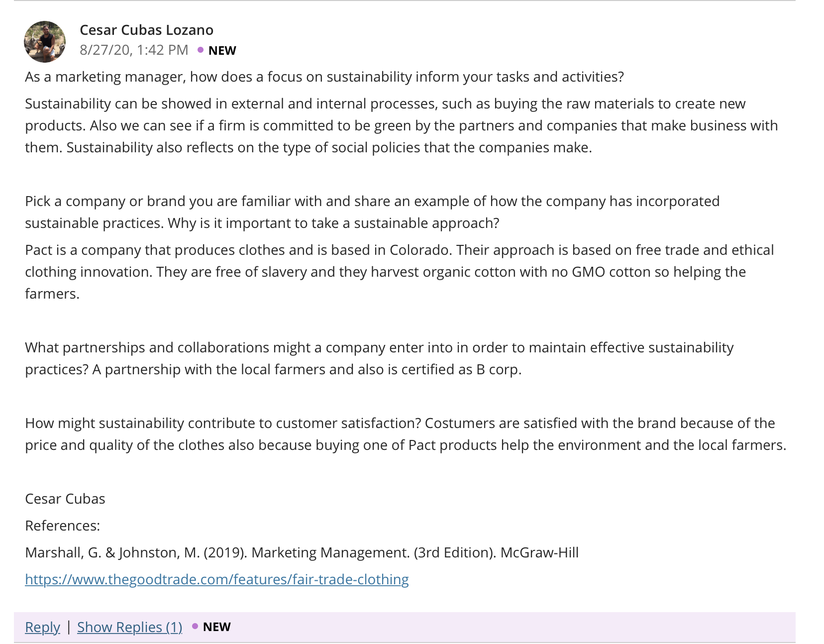Click the separator between Reply and Show Replies
824x644 pixels.
pos(69,627)
